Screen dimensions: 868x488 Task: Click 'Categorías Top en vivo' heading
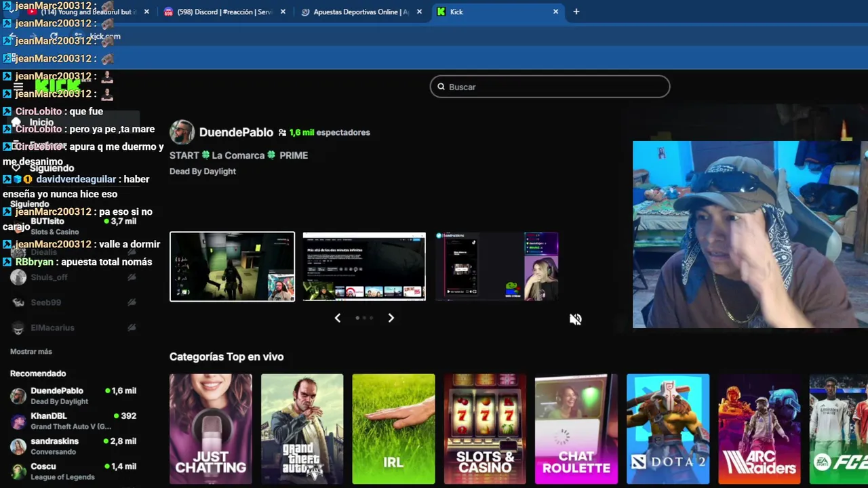(x=226, y=357)
